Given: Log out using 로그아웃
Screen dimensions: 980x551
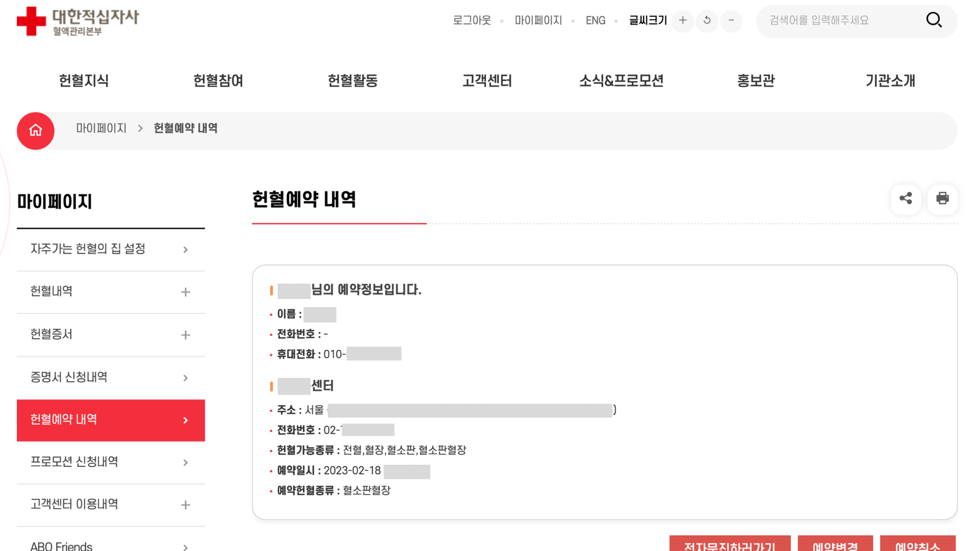Looking at the screenshot, I should pyautogui.click(x=471, y=20).
